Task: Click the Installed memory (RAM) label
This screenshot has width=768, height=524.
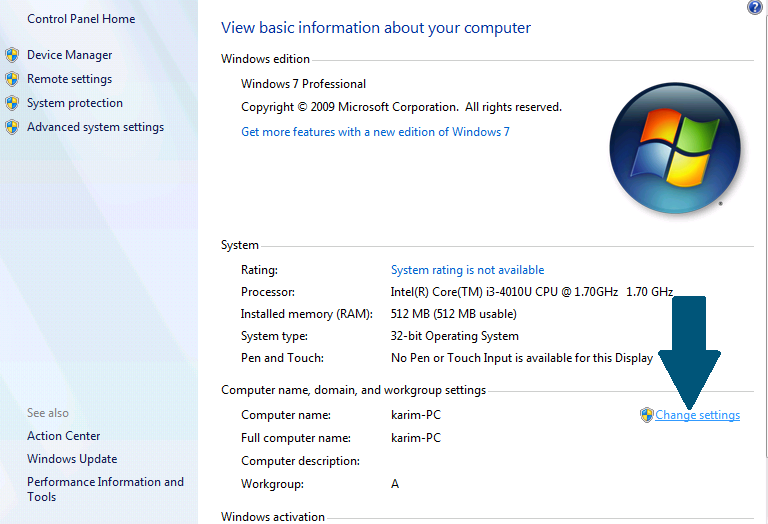Action: [x=307, y=314]
